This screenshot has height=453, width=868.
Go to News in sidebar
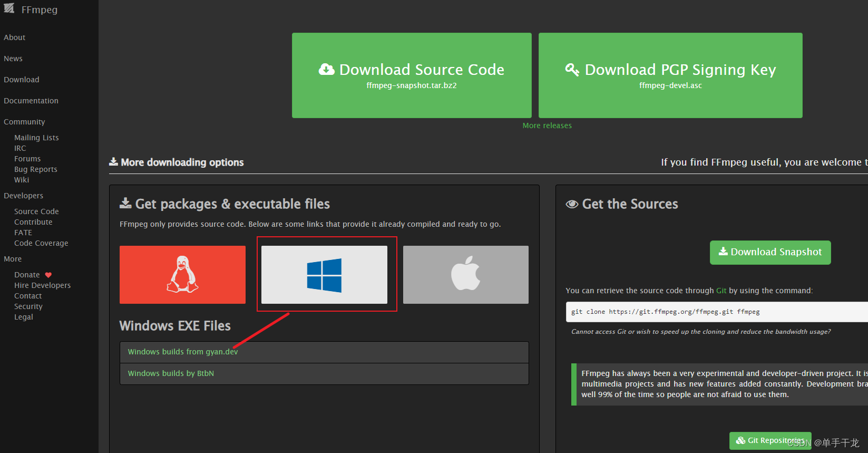coord(13,59)
